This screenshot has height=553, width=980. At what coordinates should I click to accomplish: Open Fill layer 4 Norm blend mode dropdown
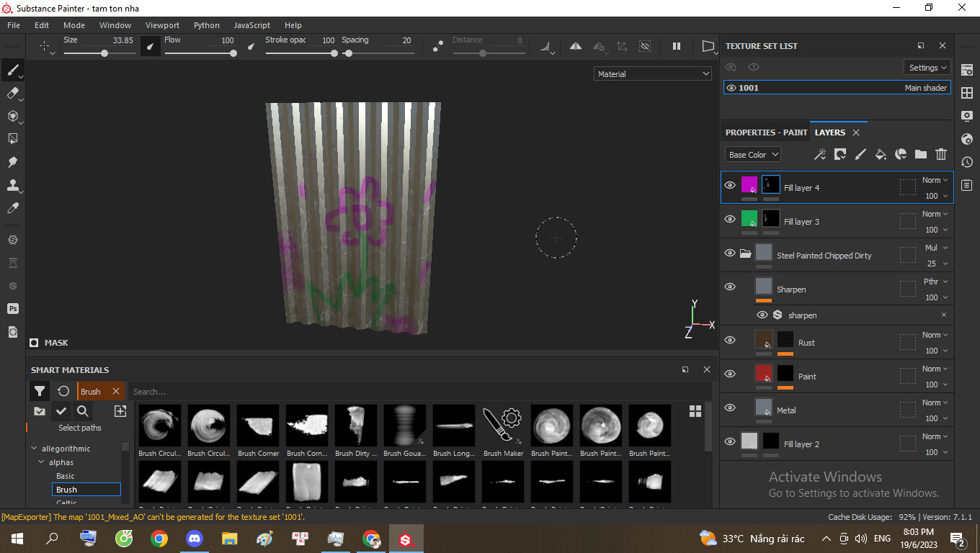point(935,180)
